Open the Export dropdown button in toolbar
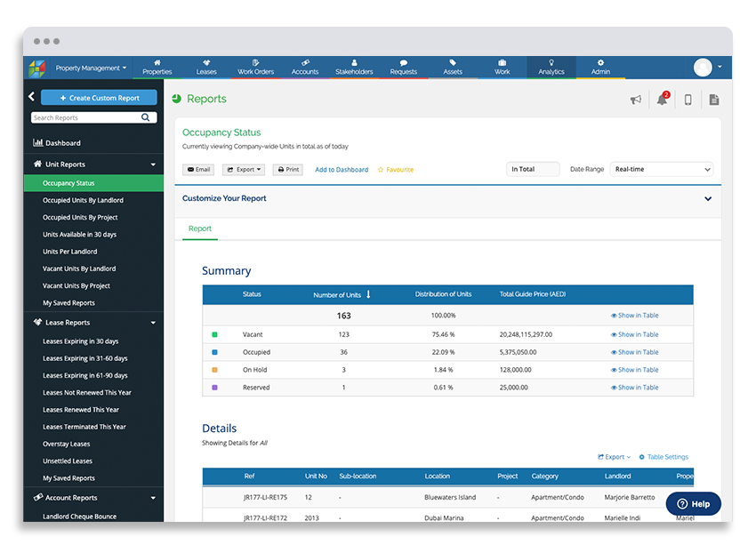The image size is (756, 553). tap(244, 170)
